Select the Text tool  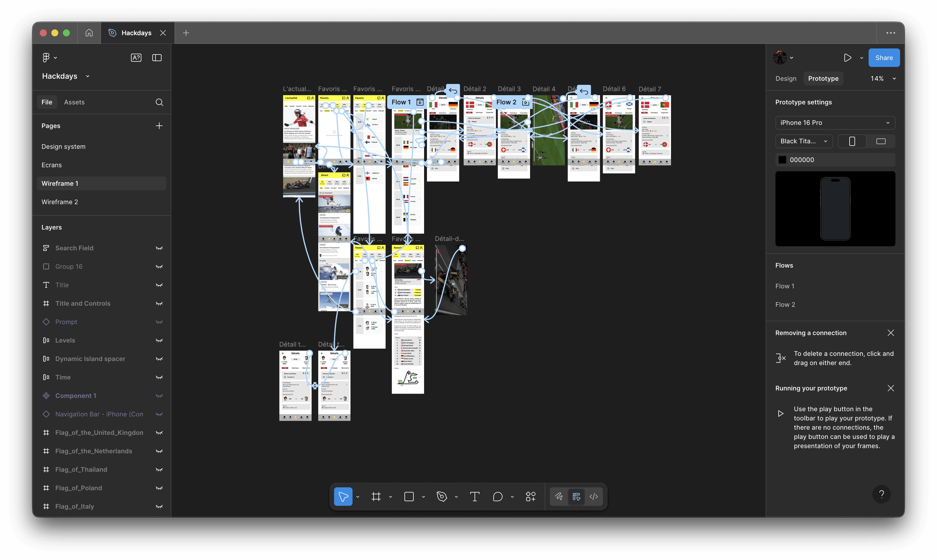(475, 497)
